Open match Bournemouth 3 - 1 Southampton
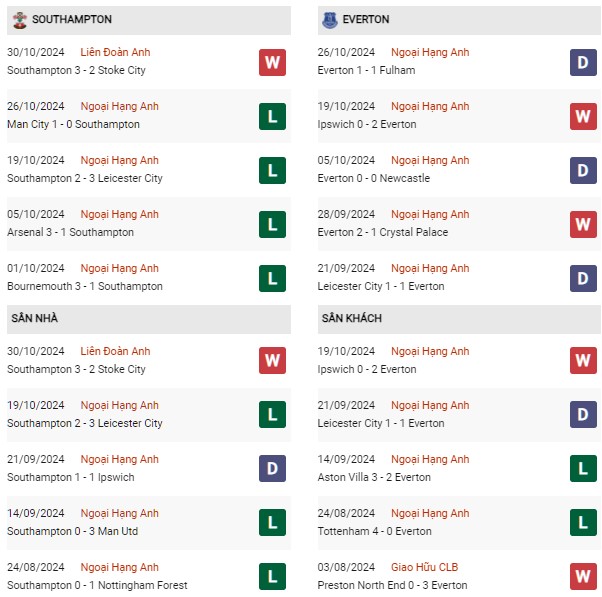The height and width of the screenshot is (597, 602). (85, 286)
